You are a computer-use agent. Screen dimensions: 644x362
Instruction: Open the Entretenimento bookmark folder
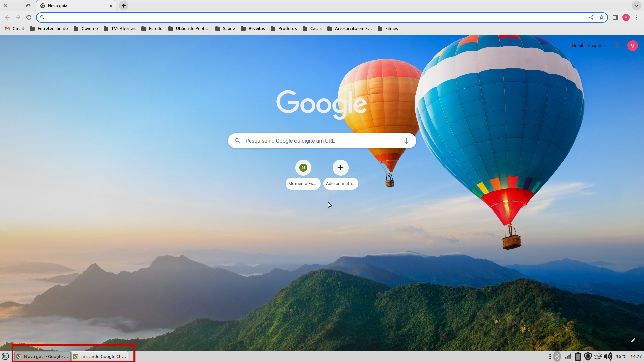click(x=49, y=28)
